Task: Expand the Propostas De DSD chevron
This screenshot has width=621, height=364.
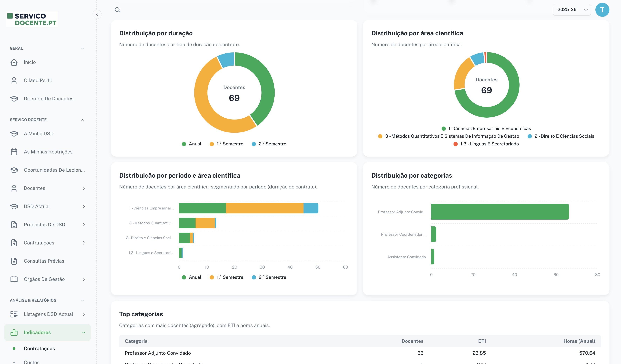Action: pos(84,225)
